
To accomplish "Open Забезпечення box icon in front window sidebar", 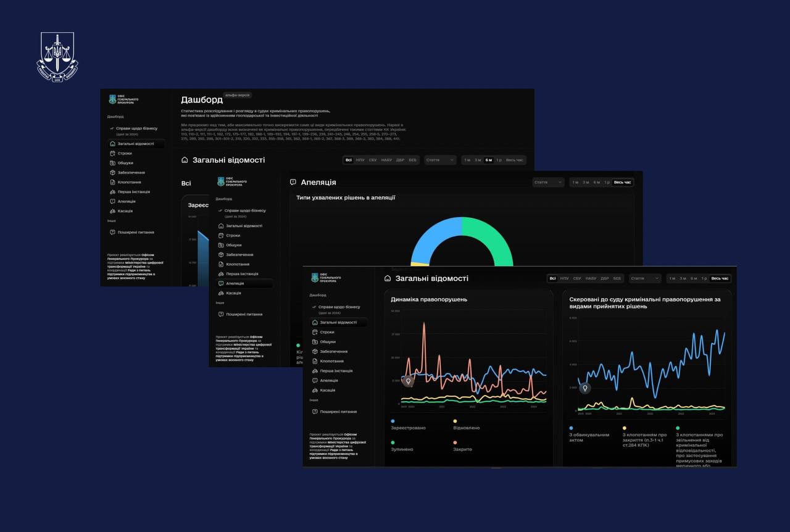I will point(315,351).
